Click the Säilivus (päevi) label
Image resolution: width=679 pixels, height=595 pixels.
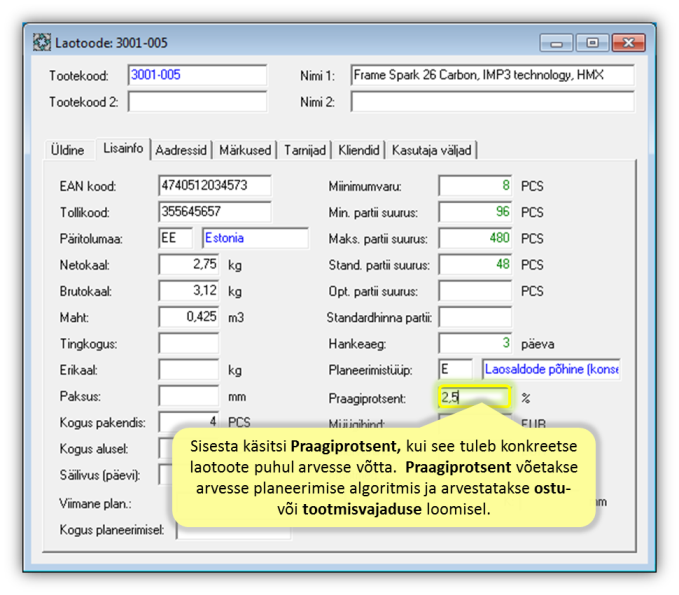coord(100,476)
